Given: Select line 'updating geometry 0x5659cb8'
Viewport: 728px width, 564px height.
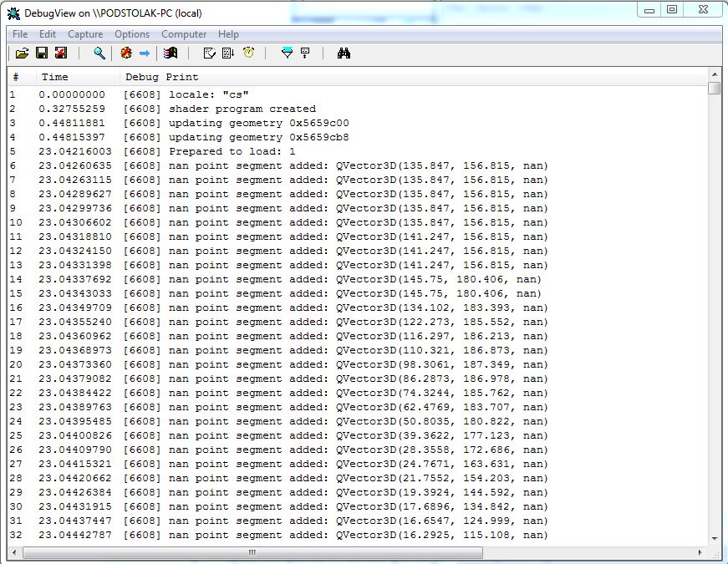Looking at the screenshot, I should point(358,137).
